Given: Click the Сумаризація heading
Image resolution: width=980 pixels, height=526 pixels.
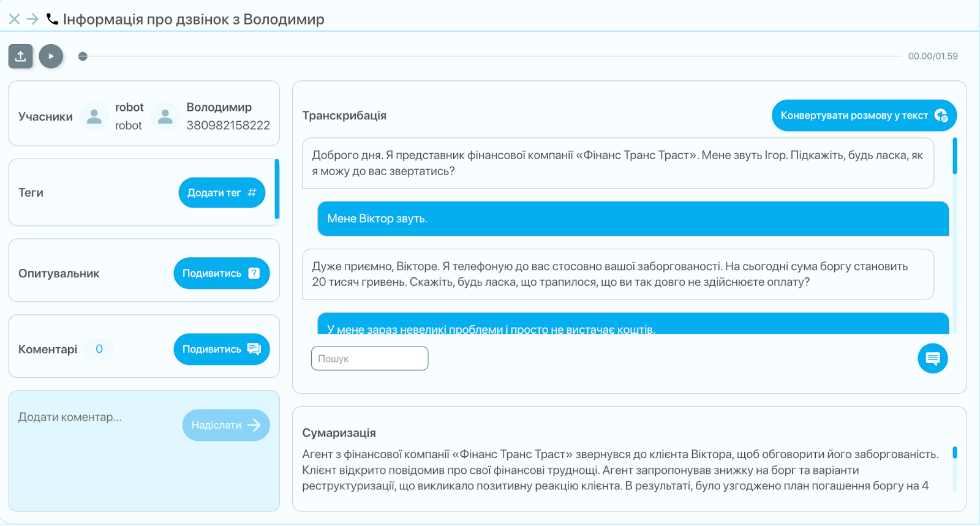Looking at the screenshot, I should [339, 433].
